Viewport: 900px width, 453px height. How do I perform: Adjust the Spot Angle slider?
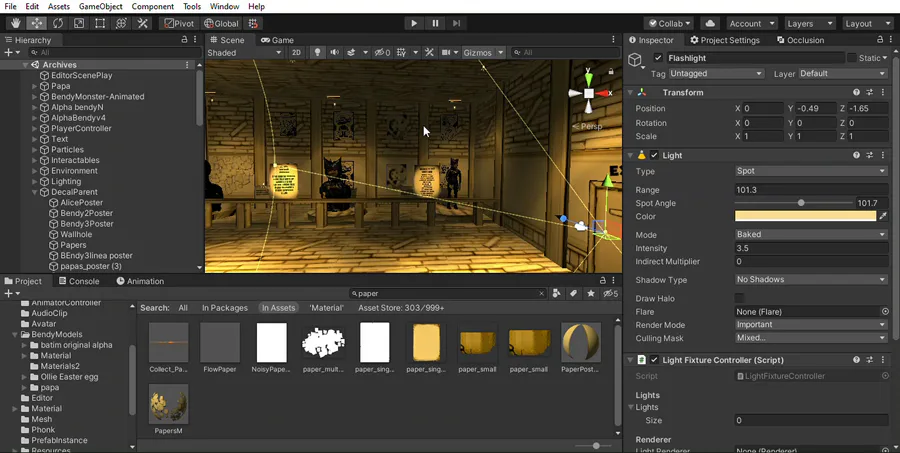[x=801, y=203]
